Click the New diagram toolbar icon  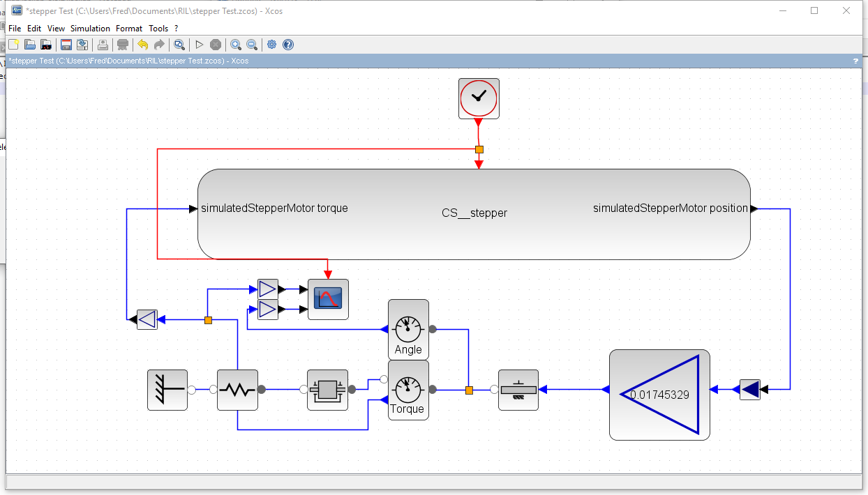click(x=13, y=45)
